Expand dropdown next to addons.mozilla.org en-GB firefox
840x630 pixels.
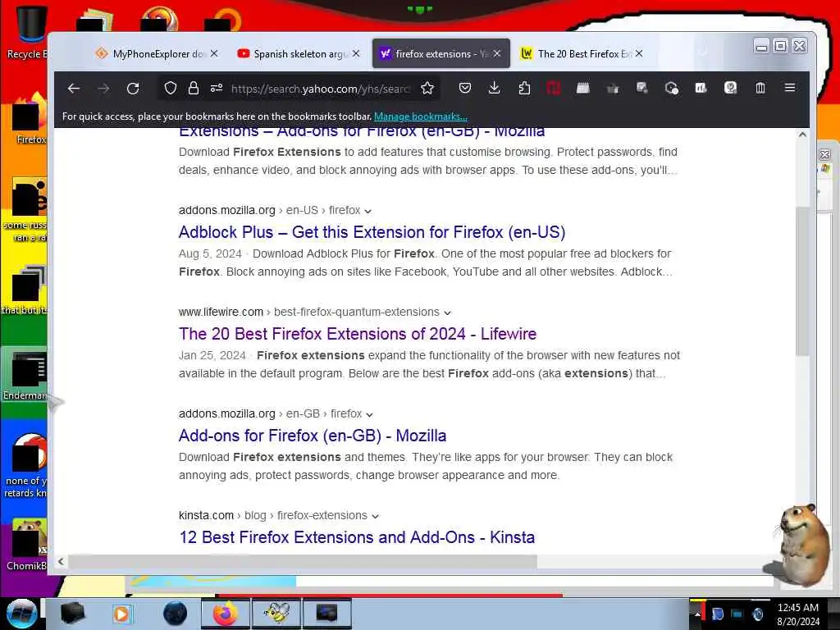click(370, 414)
